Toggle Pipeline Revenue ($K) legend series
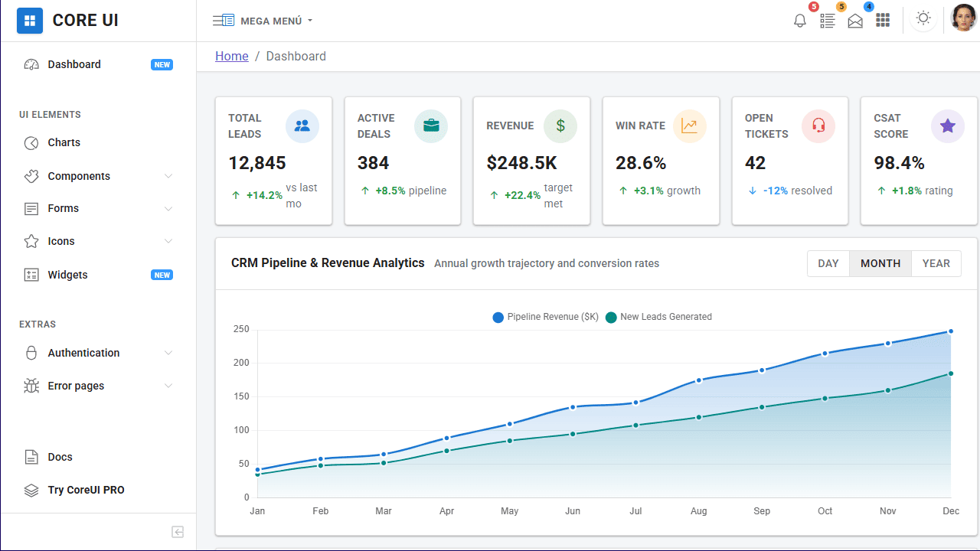This screenshot has height=551, width=980. pyautogui.click(x=546, y=317)
